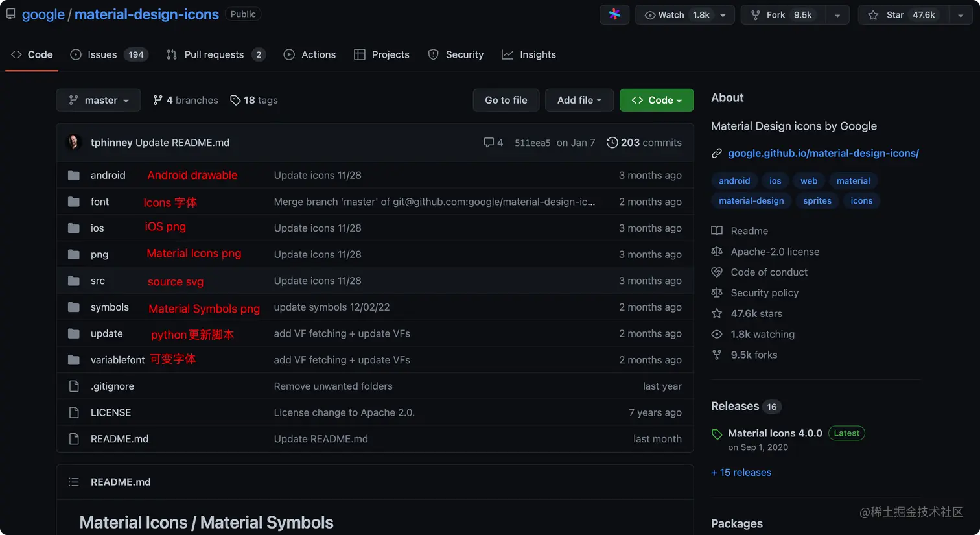The width and height of the screenshot is (980, 535).
Task: Open google.github.io/material-design-icons/ link
Action: point(823,154)
